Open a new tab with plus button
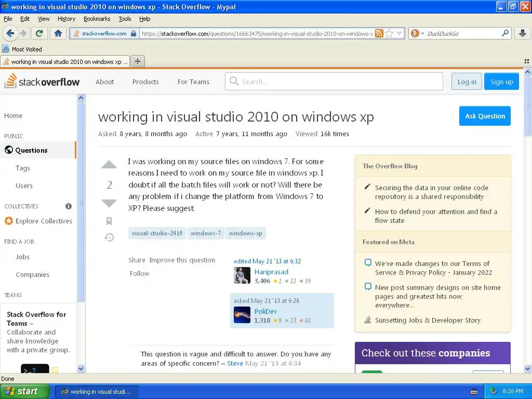Screen dimensions: 532x399 click(137, 61)
